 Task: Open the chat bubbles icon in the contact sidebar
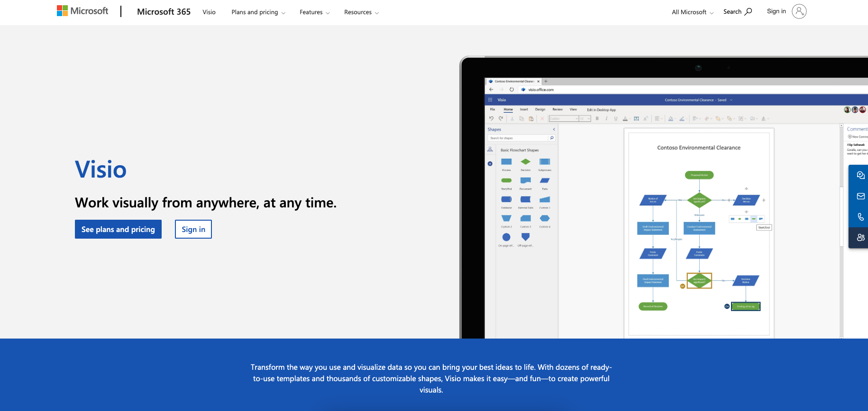[x=860, y=175]
